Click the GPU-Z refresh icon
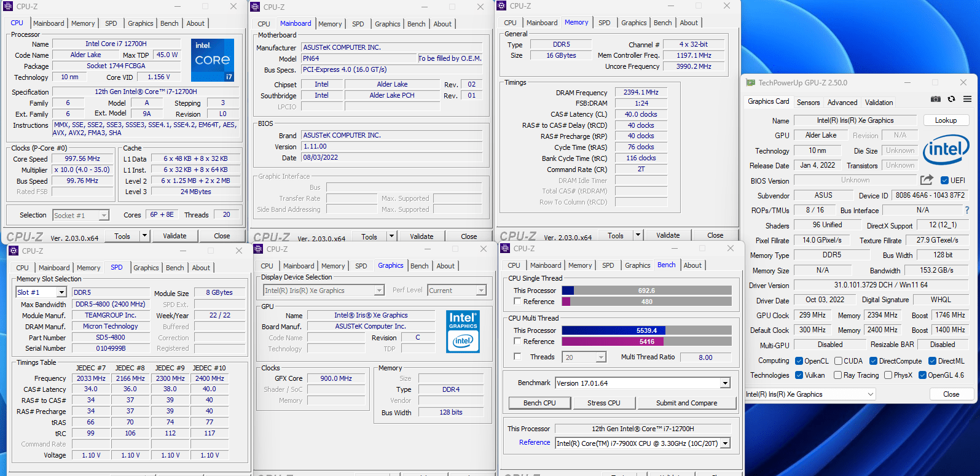Viewport: 980px width, 476px height. (x=951, y=99)
